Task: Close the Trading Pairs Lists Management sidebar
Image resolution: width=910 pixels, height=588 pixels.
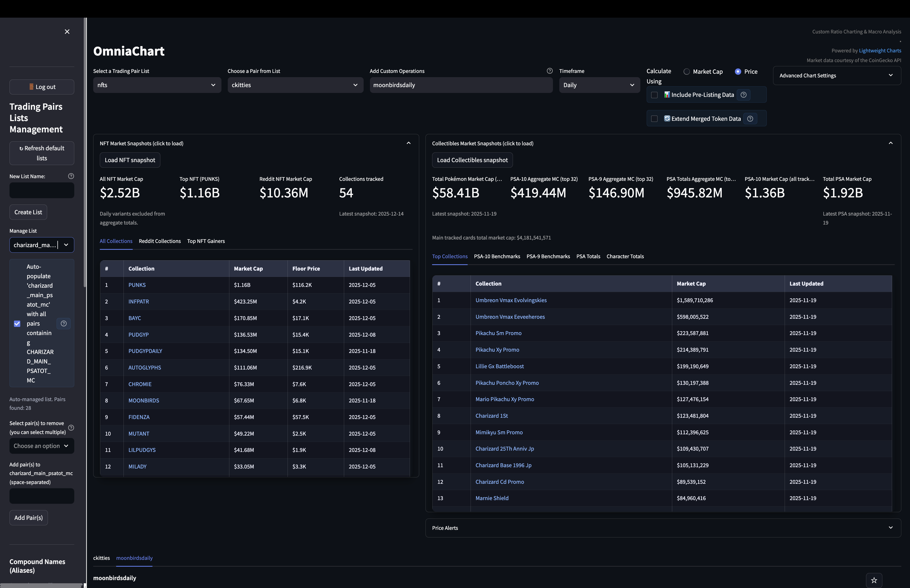Action: tap(67, 31)
